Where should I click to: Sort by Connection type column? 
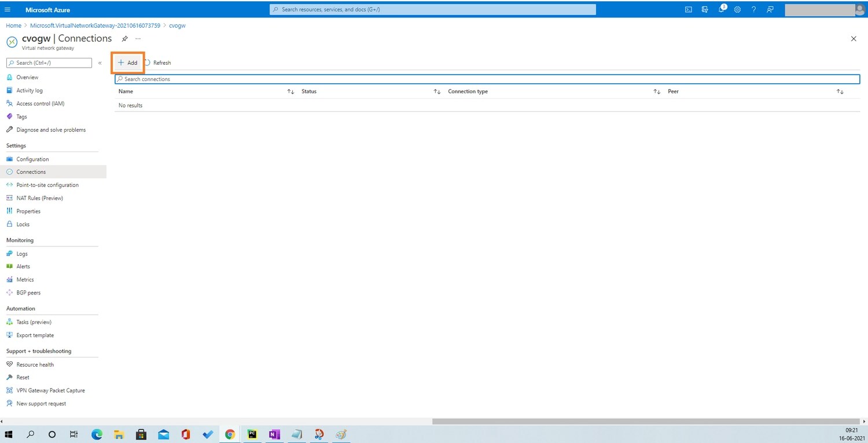657,91
